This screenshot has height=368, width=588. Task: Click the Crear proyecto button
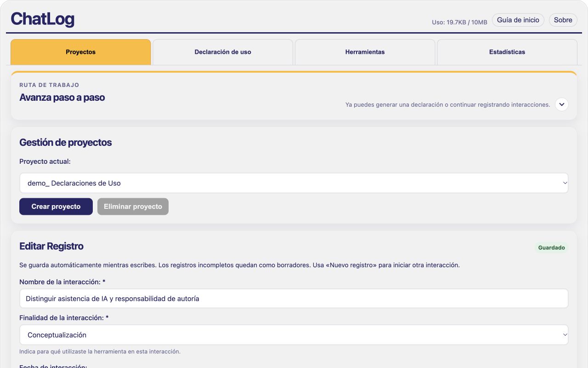[x=56, y=207]
